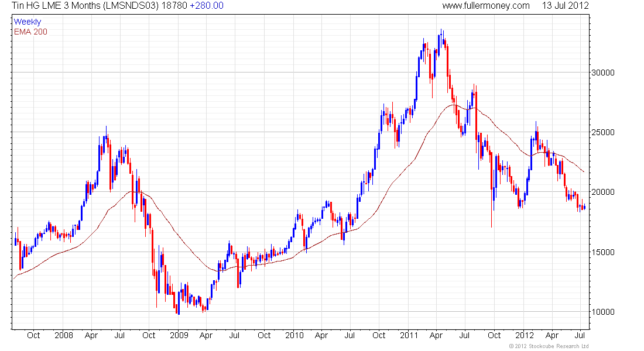Click the blue 'Weekly' legend label
The width and height of the screenshot is (644, 351).
28,22
